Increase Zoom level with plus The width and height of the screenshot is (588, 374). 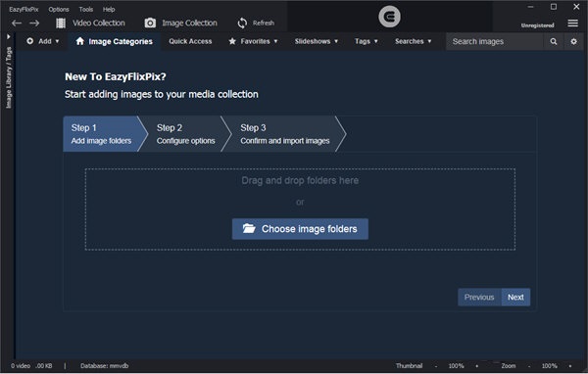point(570,366)
